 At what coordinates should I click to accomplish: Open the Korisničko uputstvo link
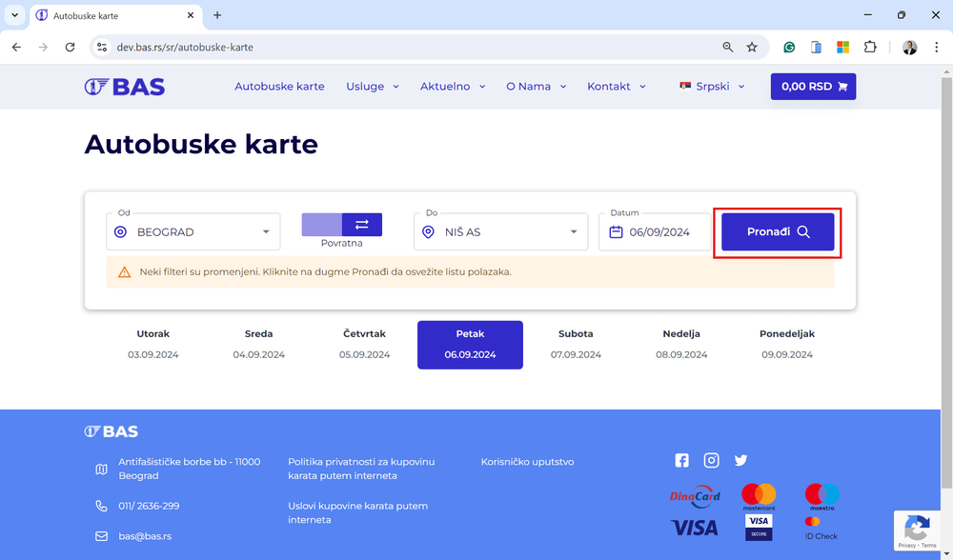tap(527, 461)
